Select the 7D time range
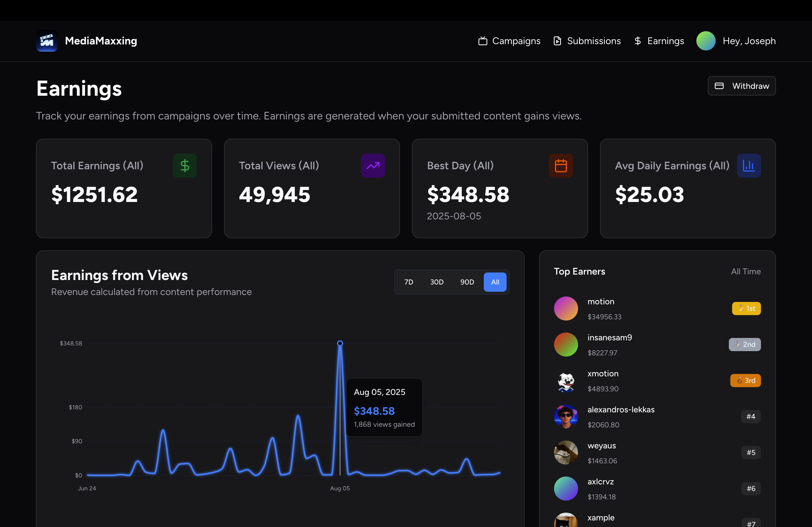This screenshot has height=527, width=812. tap(408, 282)
